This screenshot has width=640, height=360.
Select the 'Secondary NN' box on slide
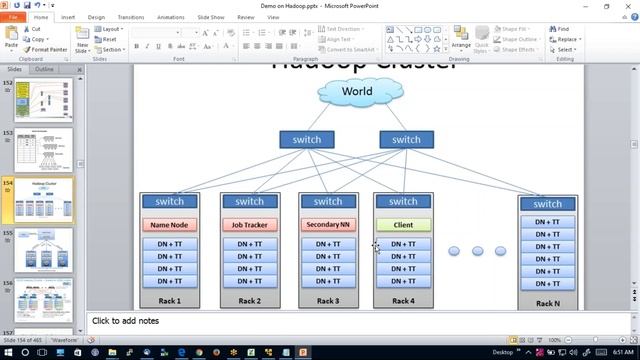pyautogui.click(x=328, y=225)
